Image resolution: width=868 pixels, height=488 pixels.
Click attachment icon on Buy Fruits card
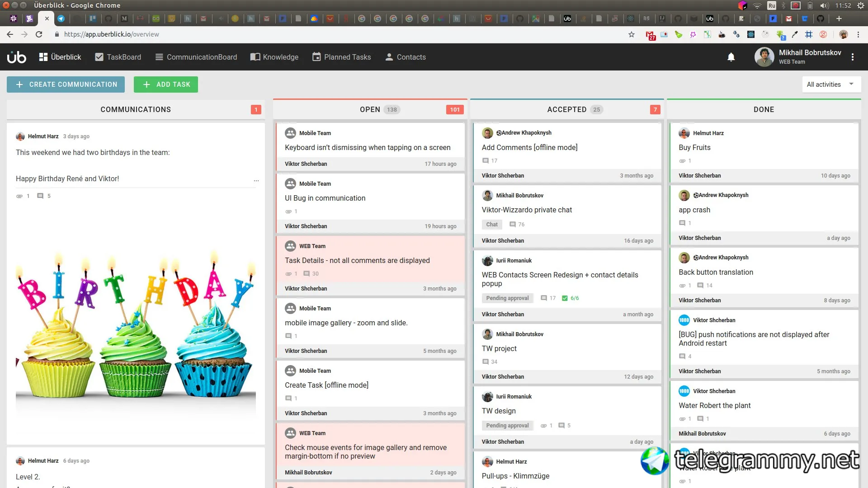tap(682, 161)
